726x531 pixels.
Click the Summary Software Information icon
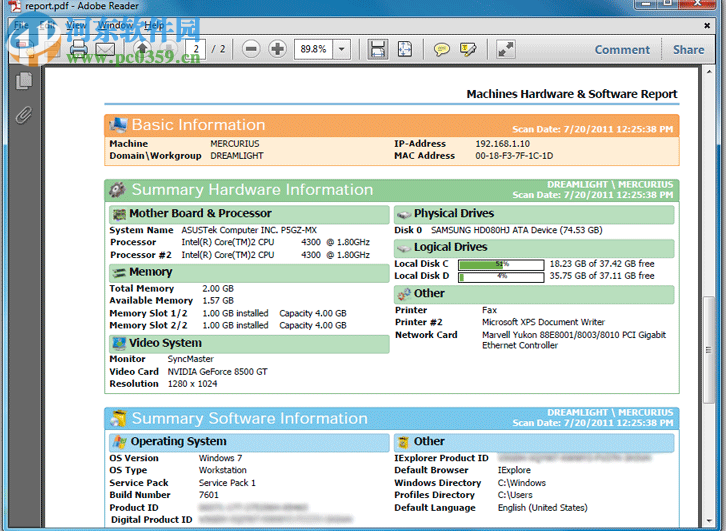pyautogui.click(x=119, y=418)
